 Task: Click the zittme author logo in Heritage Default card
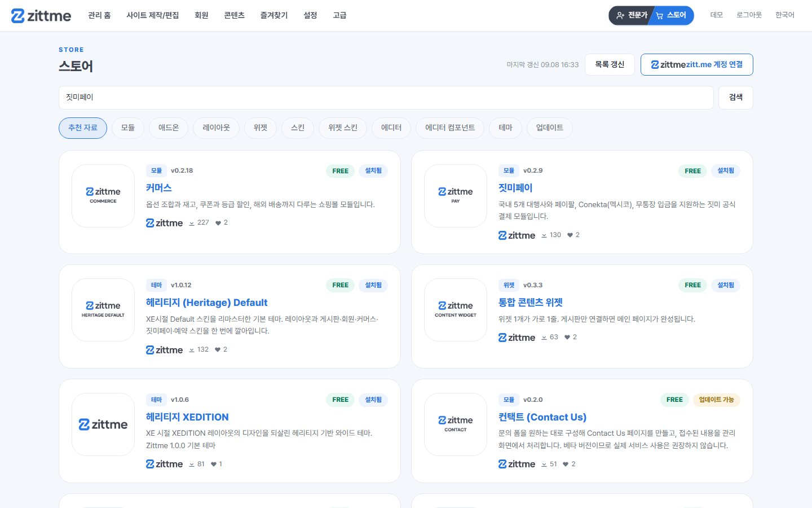click(x=164, y=350)
